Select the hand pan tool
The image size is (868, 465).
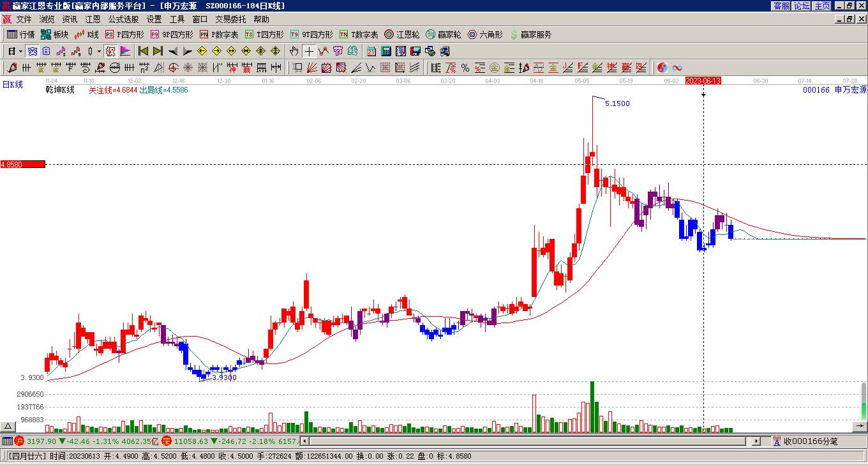coord(294,51)
